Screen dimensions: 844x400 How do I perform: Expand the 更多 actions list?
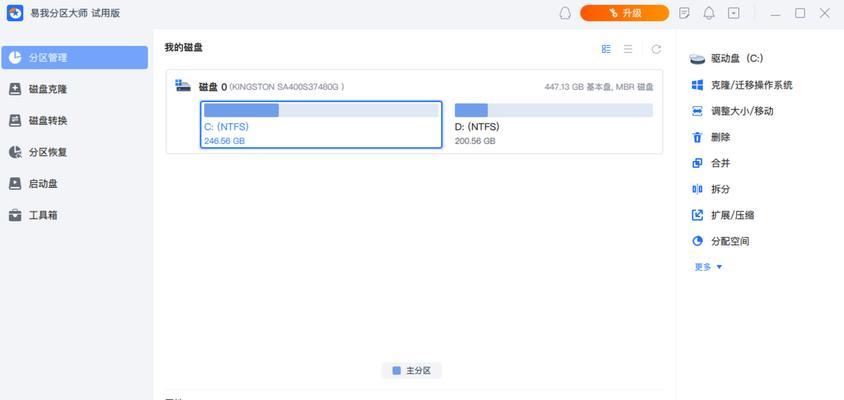[708, 267]
